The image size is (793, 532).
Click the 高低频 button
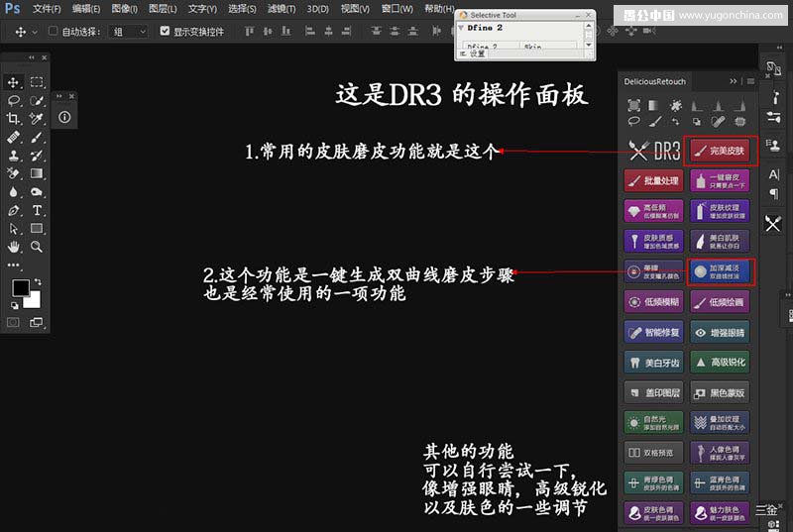[x=654, y=211]
